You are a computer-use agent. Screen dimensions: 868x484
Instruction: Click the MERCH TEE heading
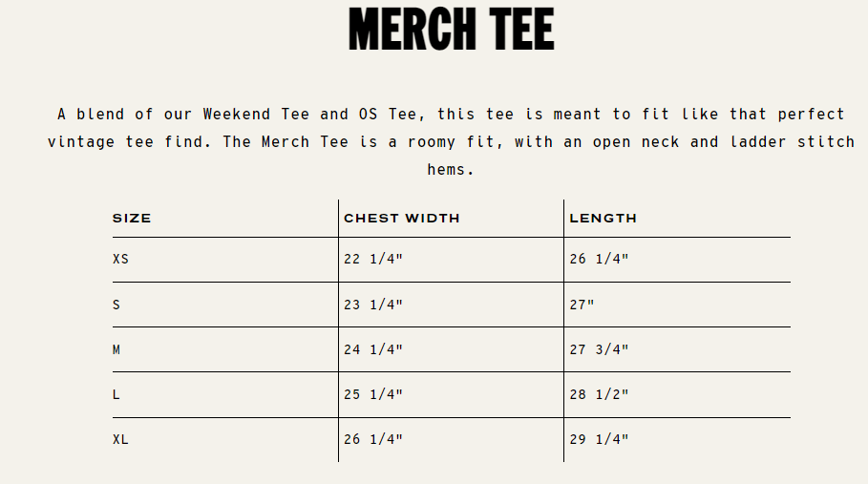[451, 30]
